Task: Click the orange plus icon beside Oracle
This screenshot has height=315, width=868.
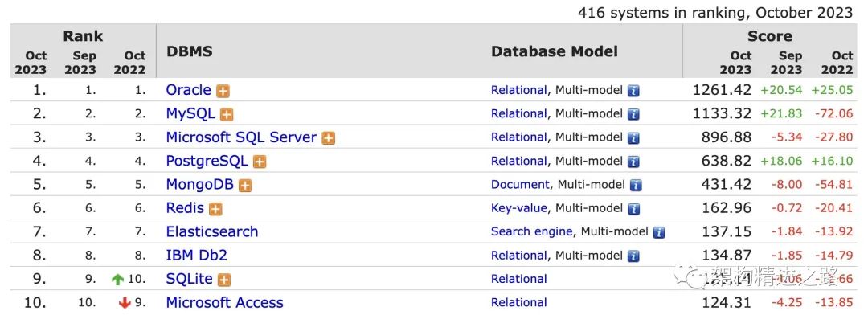Action: pyautogui.click(x=223, y=92)
